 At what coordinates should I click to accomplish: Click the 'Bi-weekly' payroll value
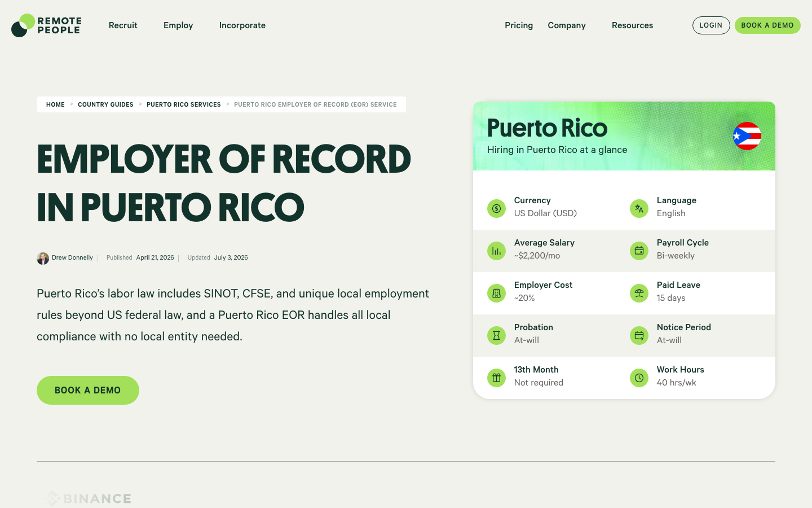point(676,256)
